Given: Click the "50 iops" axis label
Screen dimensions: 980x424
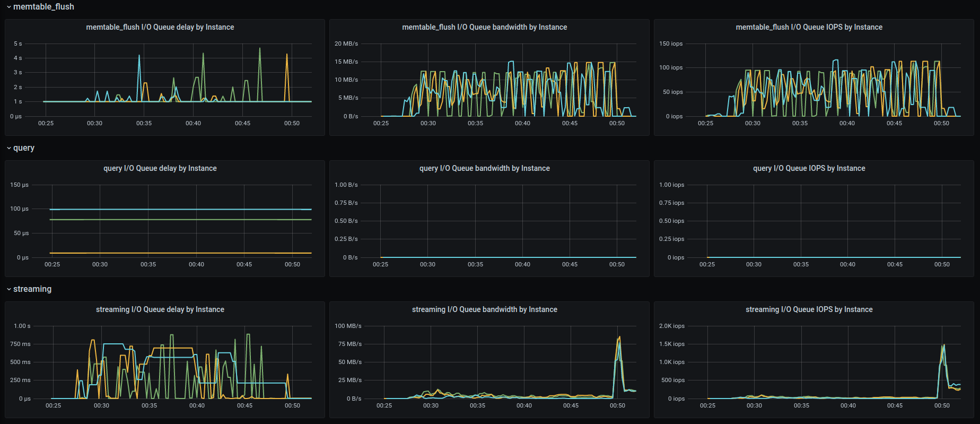Looking at the screenshot, I should (673, 92).
